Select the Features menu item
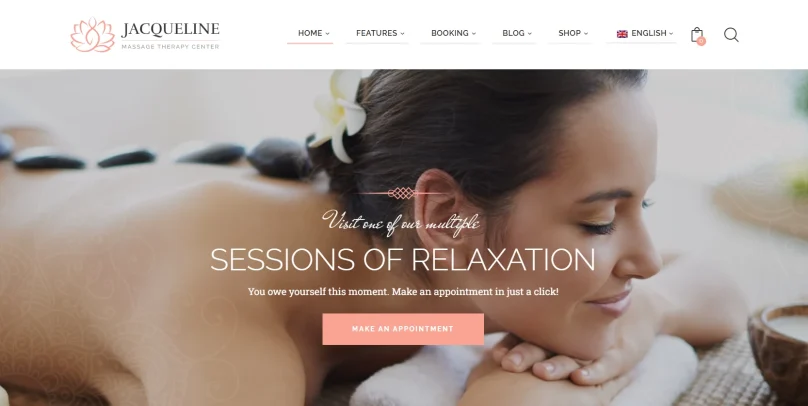The image size is (808, 406). coord(376,33)
